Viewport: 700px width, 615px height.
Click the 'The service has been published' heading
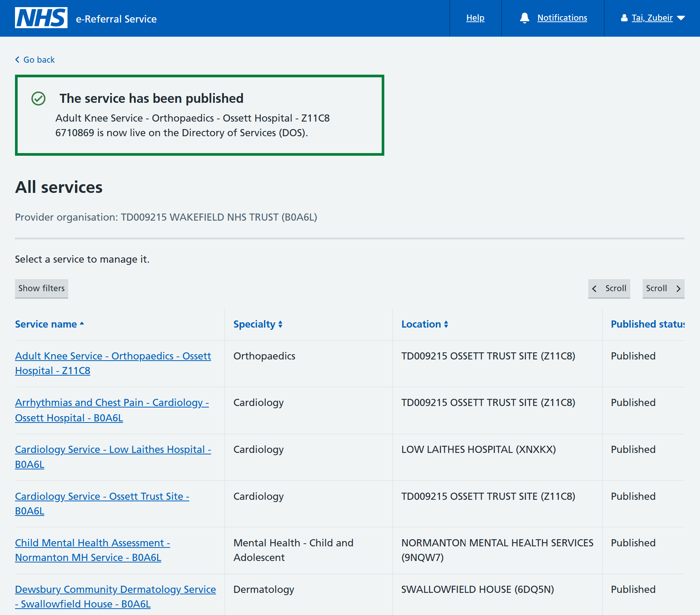[151, 98]
